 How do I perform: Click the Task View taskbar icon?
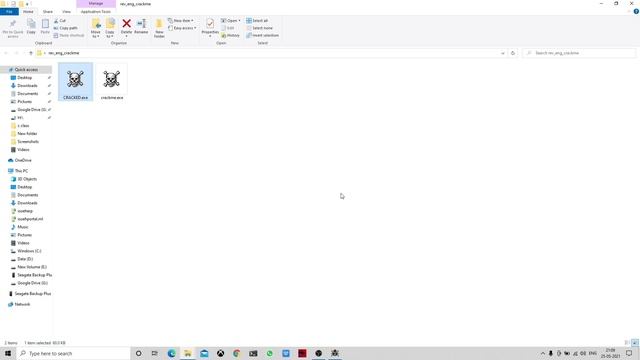click(155, 353)
